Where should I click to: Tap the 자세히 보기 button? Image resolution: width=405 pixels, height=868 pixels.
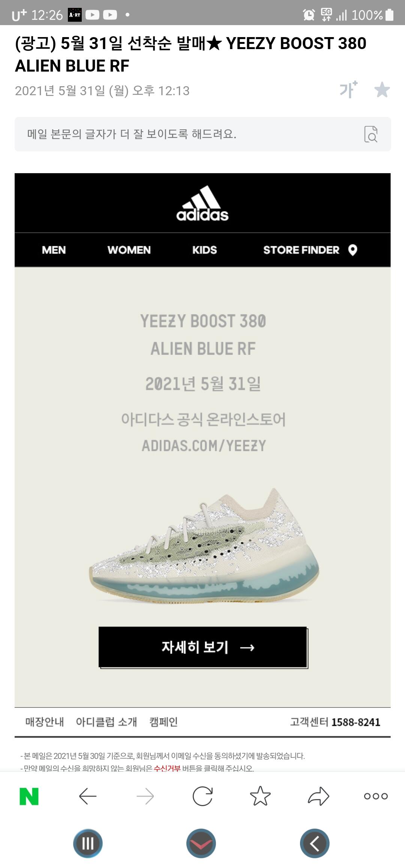pyautogui.click(x=203, y=647)
